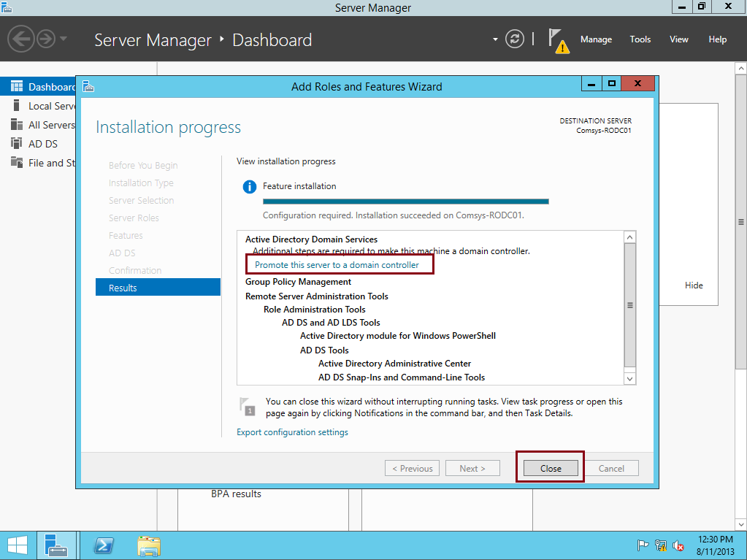Open the View menu

pos(678,39)
